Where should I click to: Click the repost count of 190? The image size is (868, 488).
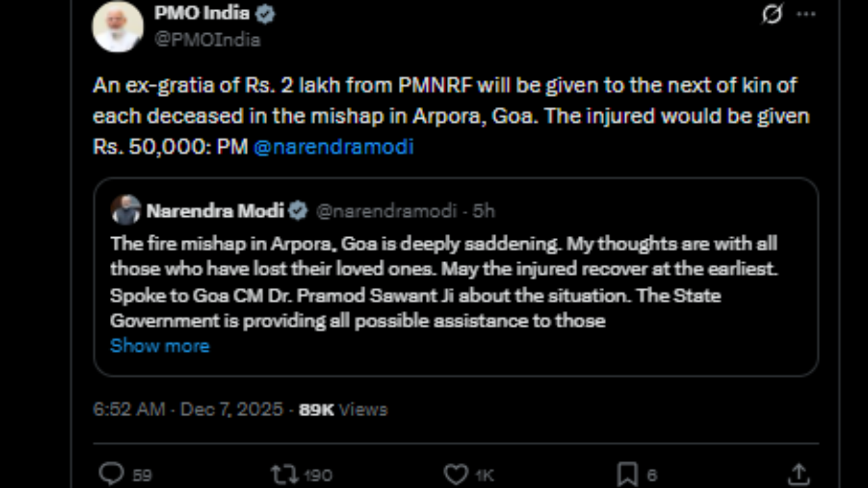click(x=317, y=475)
